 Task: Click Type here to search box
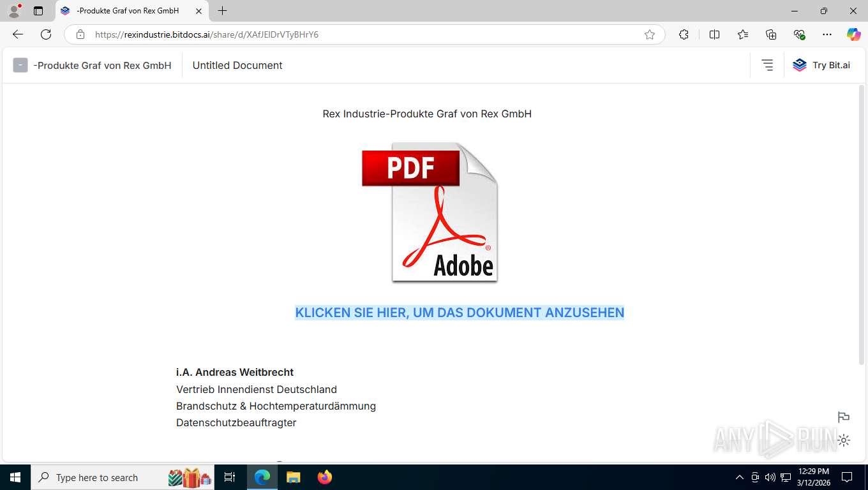[x=123, y=477]
